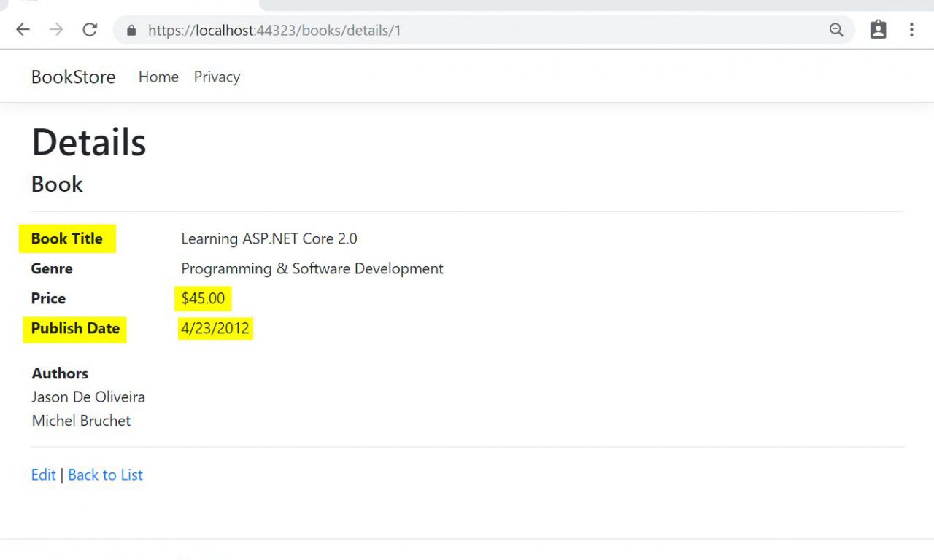The height and width of the screenshot is (560, 934).
Task: Open the Privacy nav item
Action: point(217,77)
